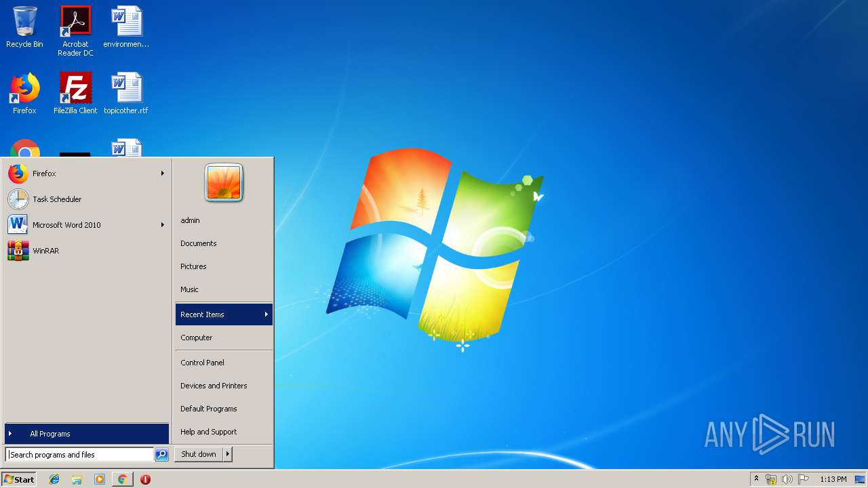
Task: Open Help and Support
Action: coord(224,432)
